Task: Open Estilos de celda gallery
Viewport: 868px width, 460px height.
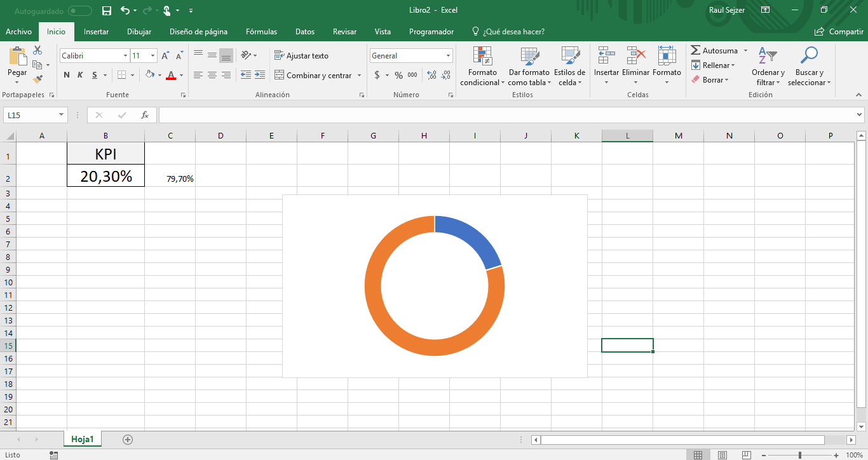Action: coord(569,66)
